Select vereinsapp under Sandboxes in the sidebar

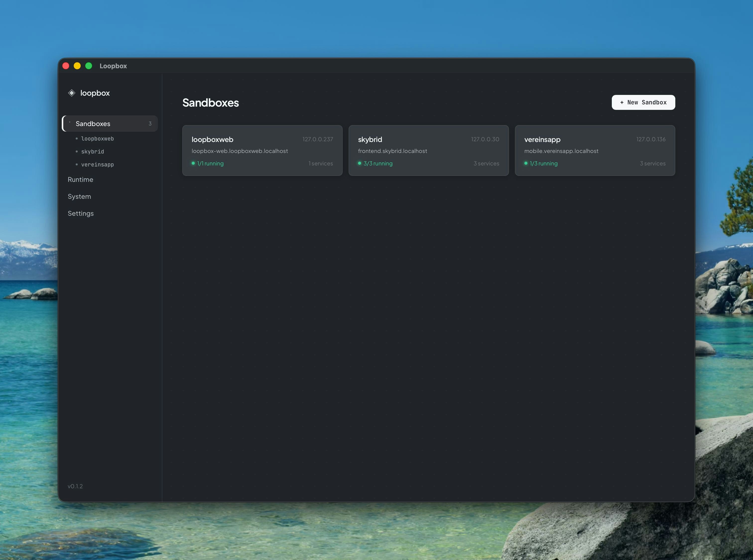[98, 164]
